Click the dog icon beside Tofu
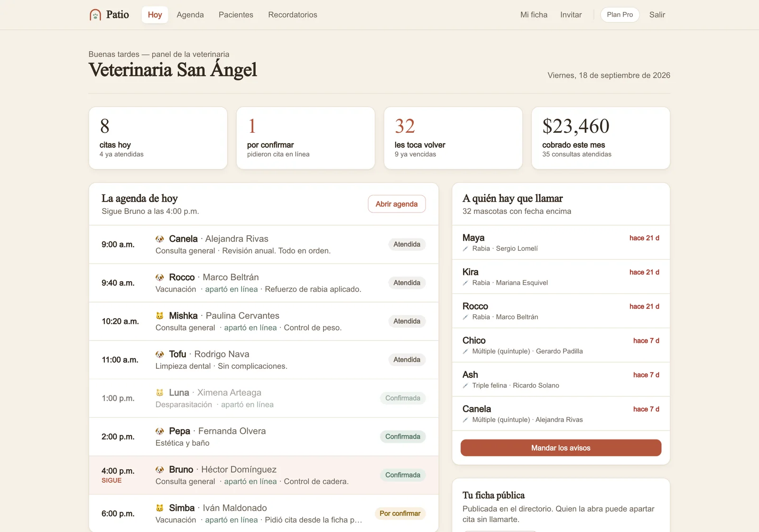This screenshot has height=532, width=759. click(160, 354)
